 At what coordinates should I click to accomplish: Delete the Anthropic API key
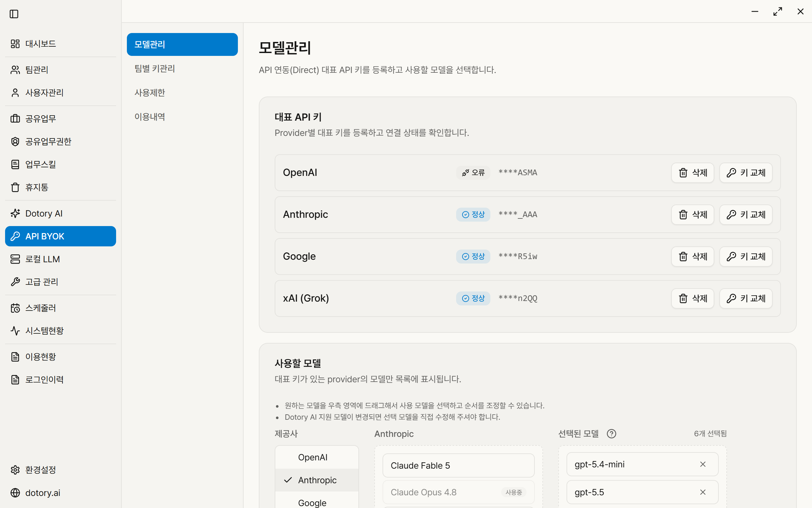coord(692,215)
